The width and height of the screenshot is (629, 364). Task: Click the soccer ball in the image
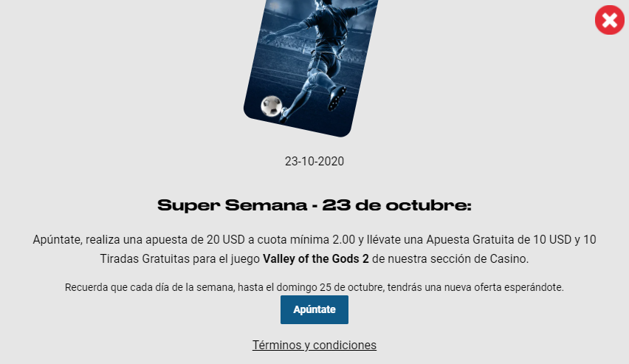coord(272,106)
